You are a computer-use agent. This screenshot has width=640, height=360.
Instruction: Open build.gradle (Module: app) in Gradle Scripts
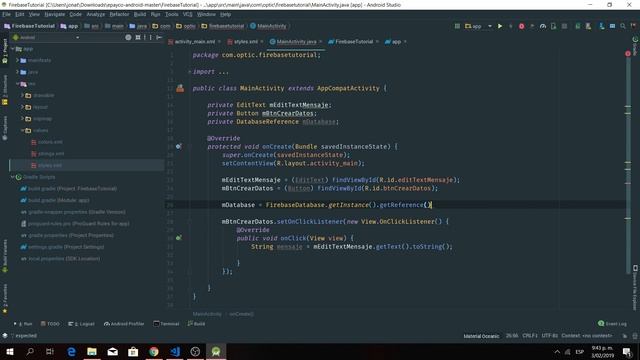[58, 200]
